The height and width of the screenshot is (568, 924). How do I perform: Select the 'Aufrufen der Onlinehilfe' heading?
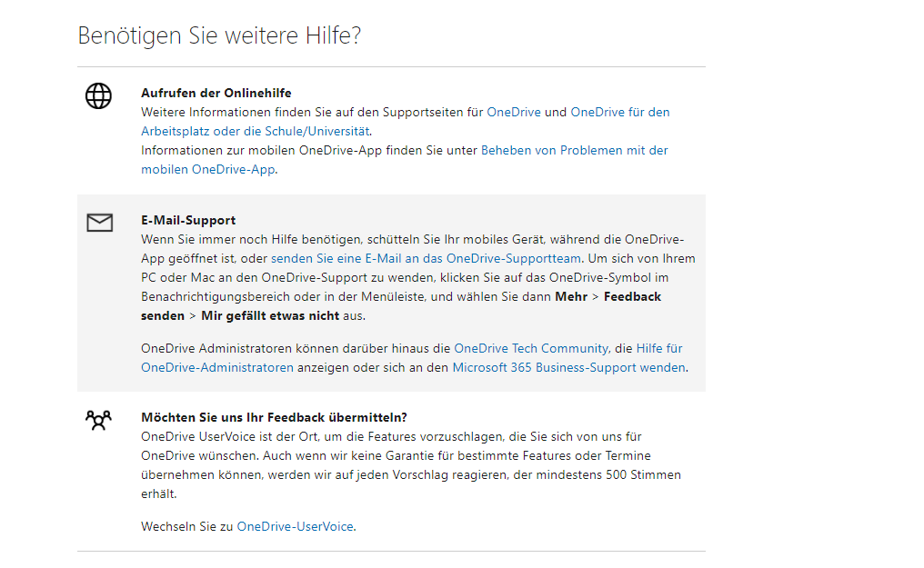216,93
